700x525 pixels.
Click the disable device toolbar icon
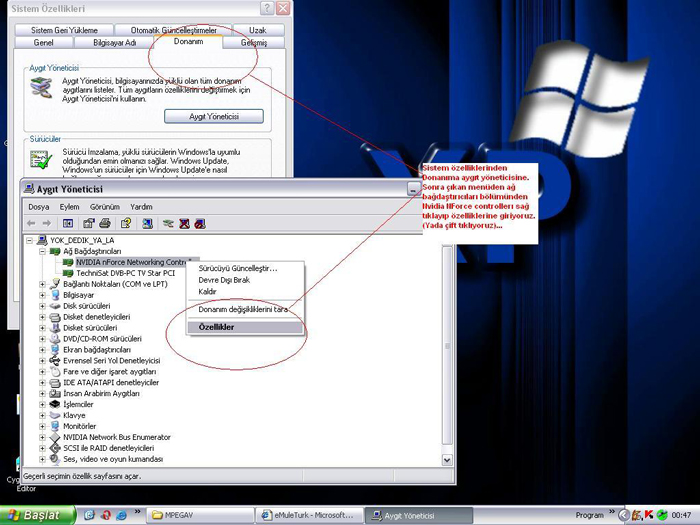click(200, 223)
